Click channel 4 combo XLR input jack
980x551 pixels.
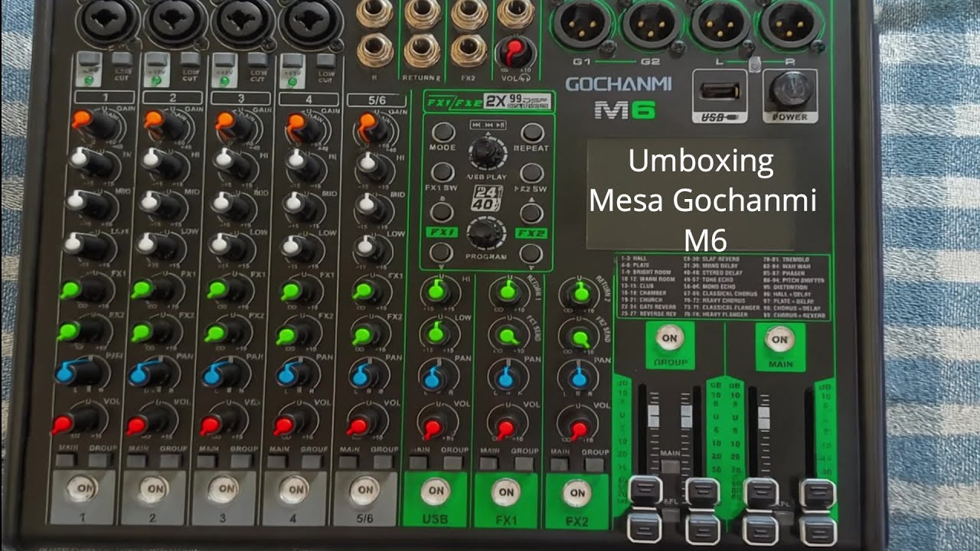pos(310,21)
